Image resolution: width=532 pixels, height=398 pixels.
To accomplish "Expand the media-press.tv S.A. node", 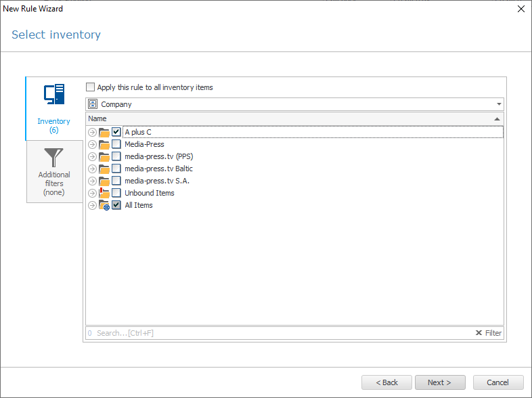I will pos(92,181).
